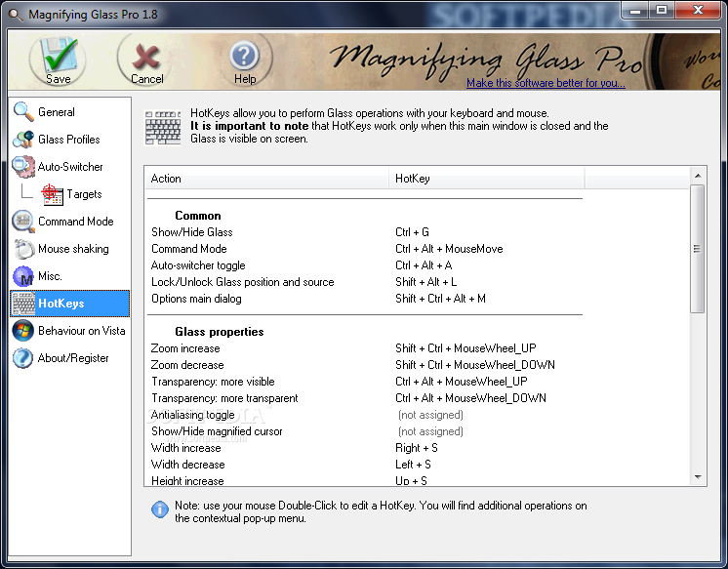Viewport: 728px width, 569px height.
Task: Click the hotkey list scrollbar thumb
Action: 698,249
